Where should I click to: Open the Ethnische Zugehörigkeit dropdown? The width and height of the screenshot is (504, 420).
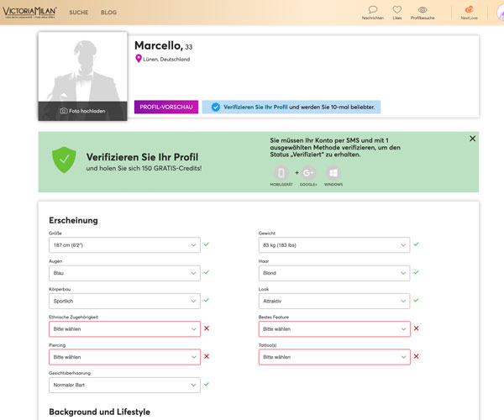(x=124, y=329)
